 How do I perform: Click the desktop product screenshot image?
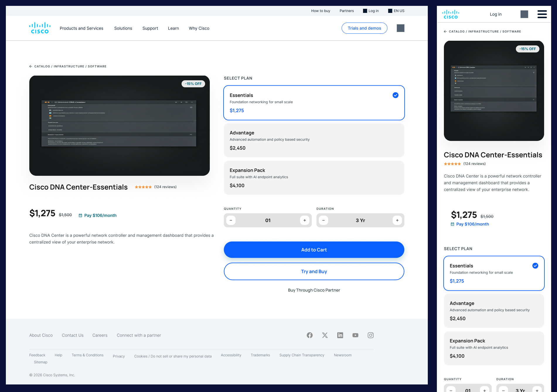[x=120, y=126]
